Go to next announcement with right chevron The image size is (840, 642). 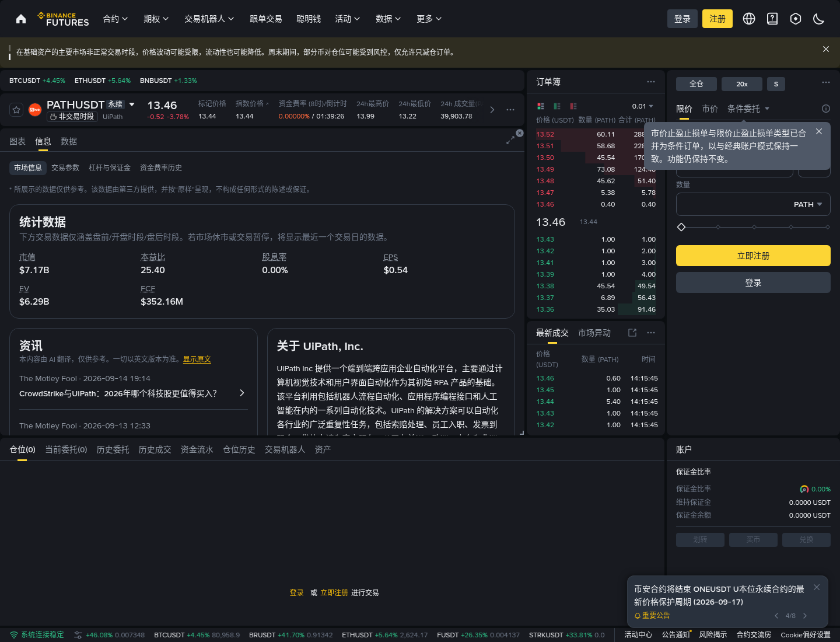(805, 616)
